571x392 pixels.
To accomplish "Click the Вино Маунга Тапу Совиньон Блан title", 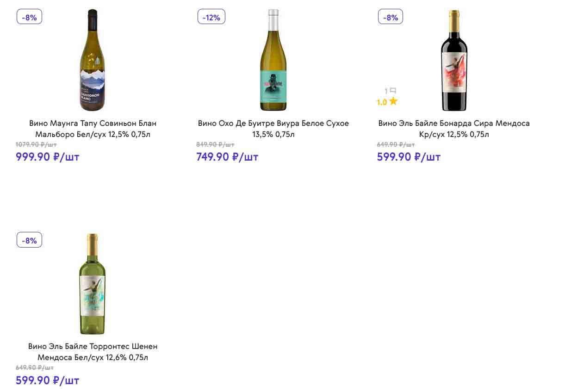I will pyautogui.click(x=93, y=129).
